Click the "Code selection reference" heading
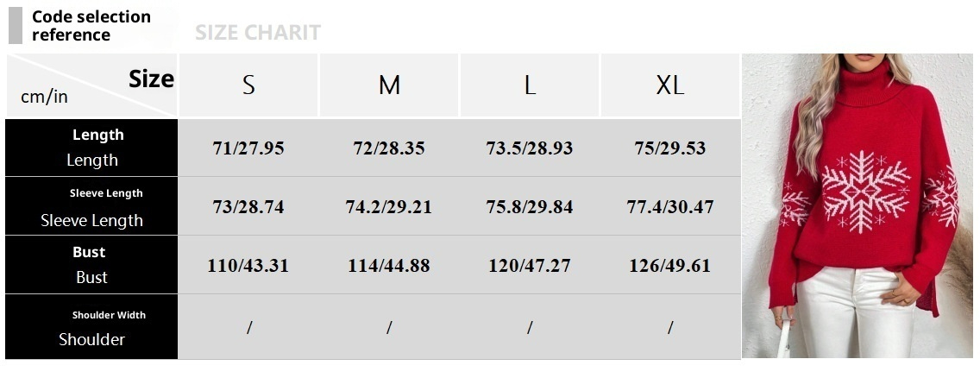Viewport: 980px width, 378px height. click(x=91, y=26)
